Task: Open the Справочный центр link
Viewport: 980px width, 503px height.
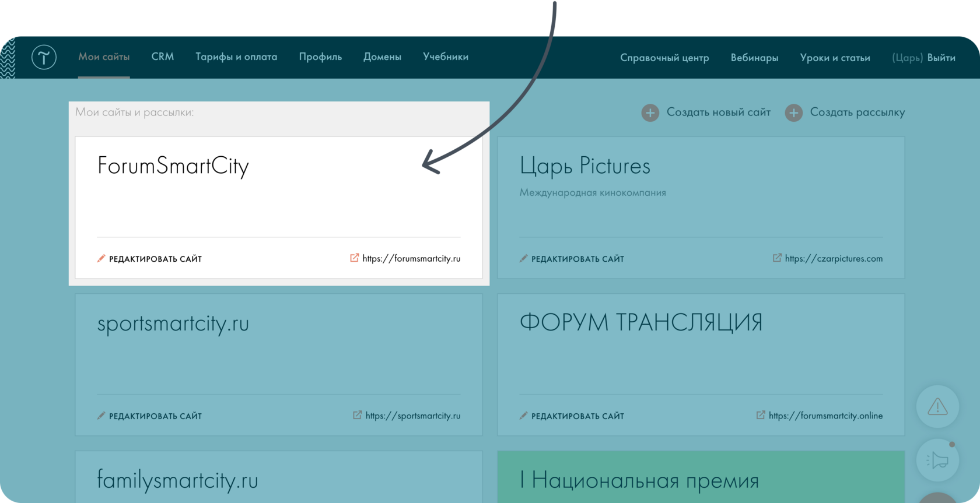Action: (x=664, y=58)
